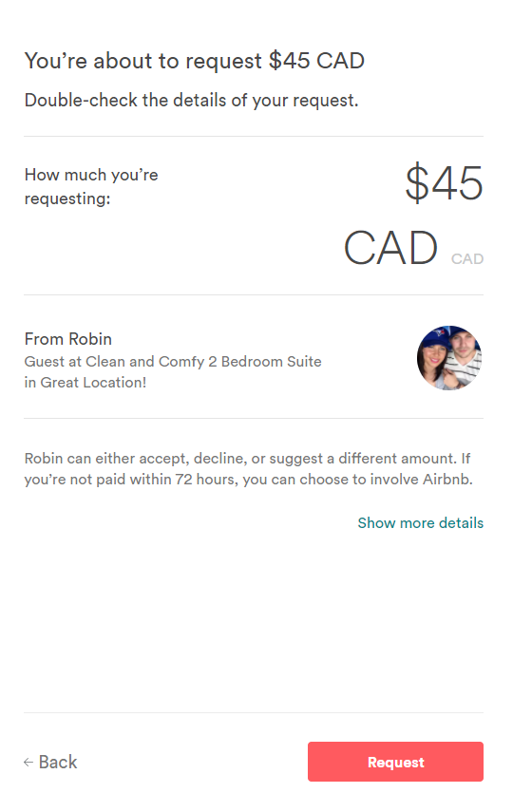
Task: Click the 'Double-check the details of your request' subtitle
Action: point(191,100)
